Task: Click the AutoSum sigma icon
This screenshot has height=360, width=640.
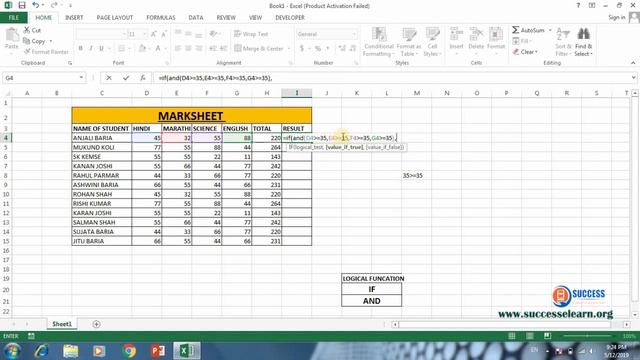Action: pos(516,30)
